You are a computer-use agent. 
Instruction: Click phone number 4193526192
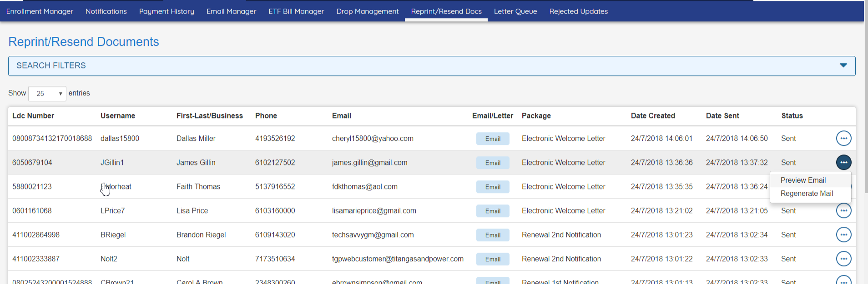click(x=275, y=139)
